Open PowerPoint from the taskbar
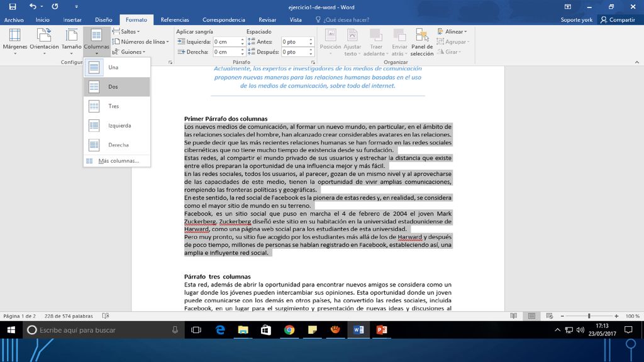The width and height of the screenshot is (644, 362). click(382, 330)
